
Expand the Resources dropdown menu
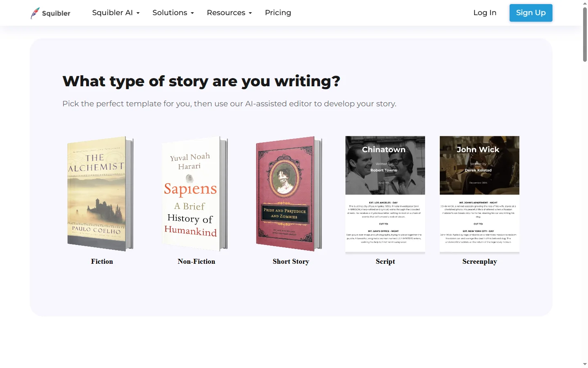click(229, 13)
